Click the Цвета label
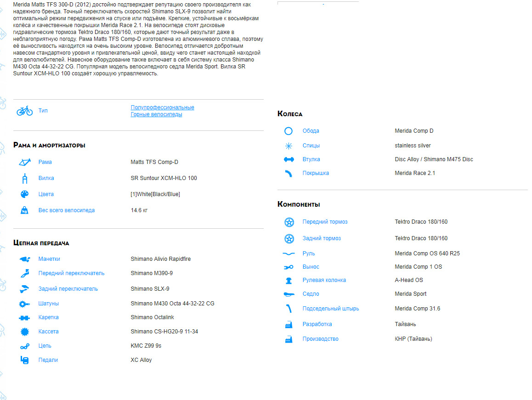The image size is (532, 400). click(x=46, y=194)
